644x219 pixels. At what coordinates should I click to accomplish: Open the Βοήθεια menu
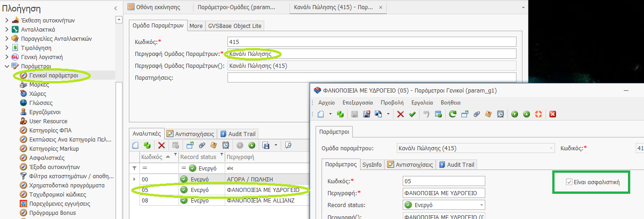tap(450, 102)
